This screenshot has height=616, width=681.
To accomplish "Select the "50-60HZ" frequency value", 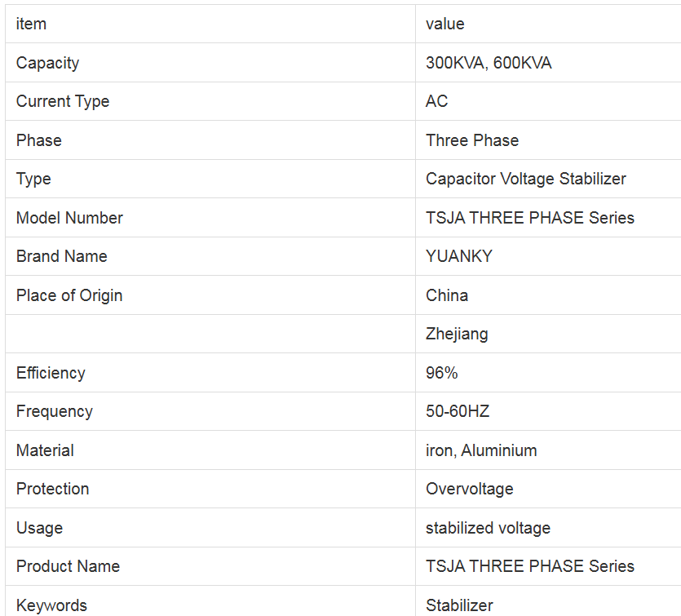I will coord(458,411).
